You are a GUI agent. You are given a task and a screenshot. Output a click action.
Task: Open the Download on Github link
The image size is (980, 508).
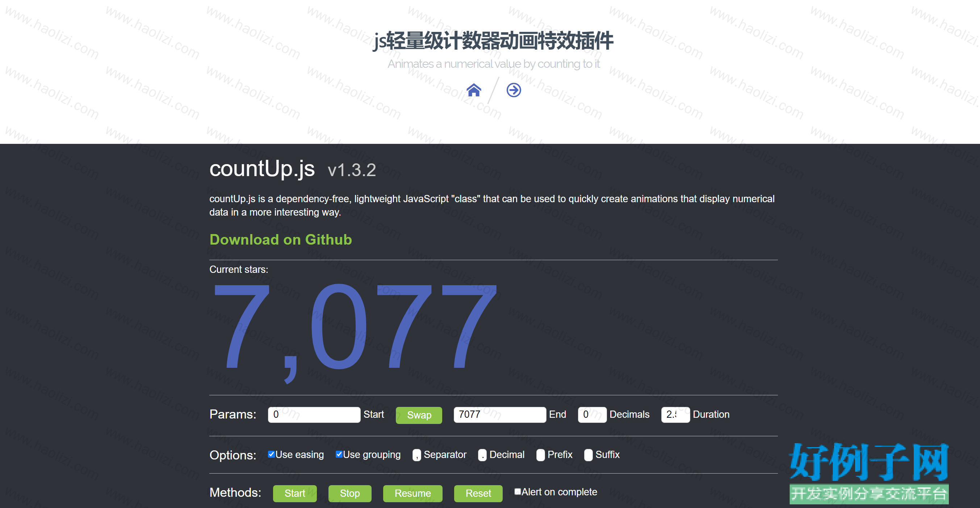[281, 240]
